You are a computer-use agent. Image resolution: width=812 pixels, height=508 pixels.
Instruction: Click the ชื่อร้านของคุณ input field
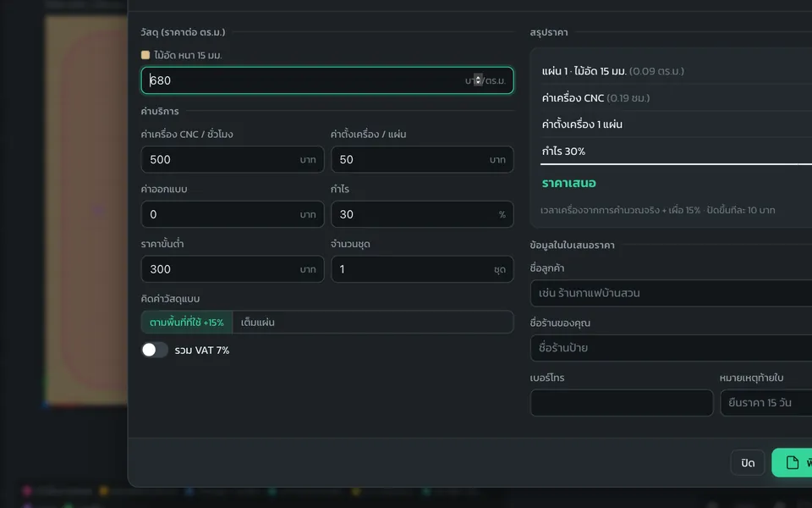[x=671, y=348]
